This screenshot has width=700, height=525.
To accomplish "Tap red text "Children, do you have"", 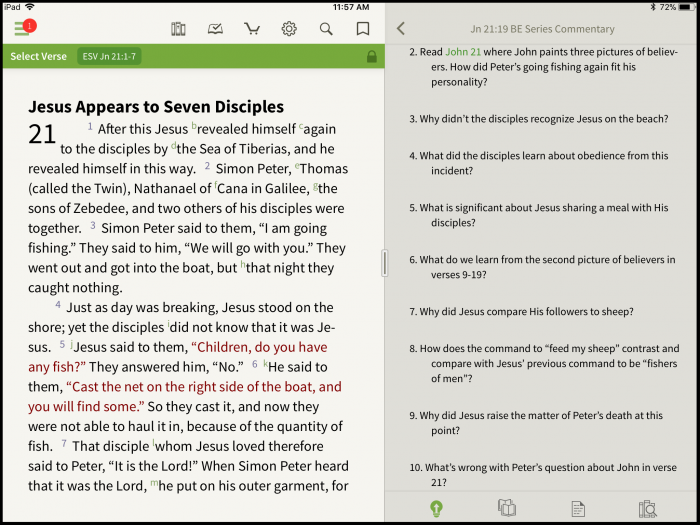I will pos(259,347).
